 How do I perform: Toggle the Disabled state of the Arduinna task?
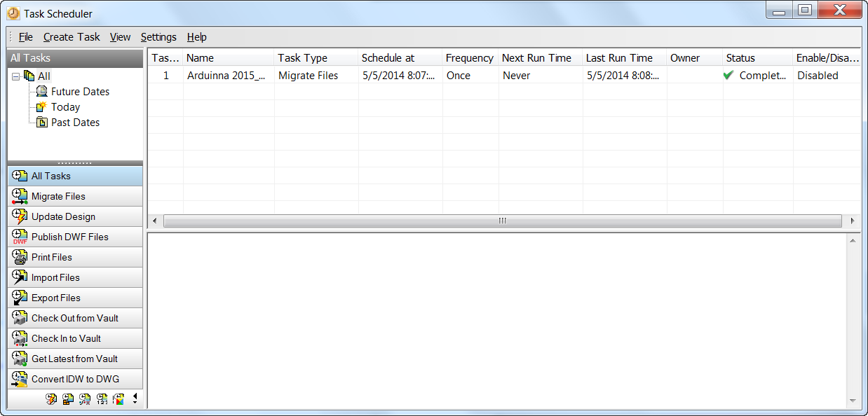click(818, 75)
